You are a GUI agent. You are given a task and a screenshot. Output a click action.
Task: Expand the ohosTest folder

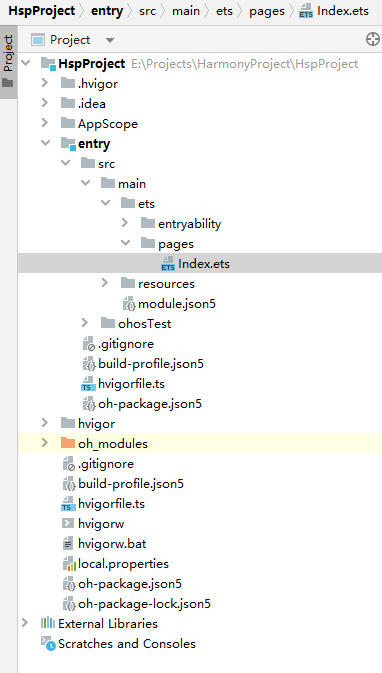tap(85, 323)
